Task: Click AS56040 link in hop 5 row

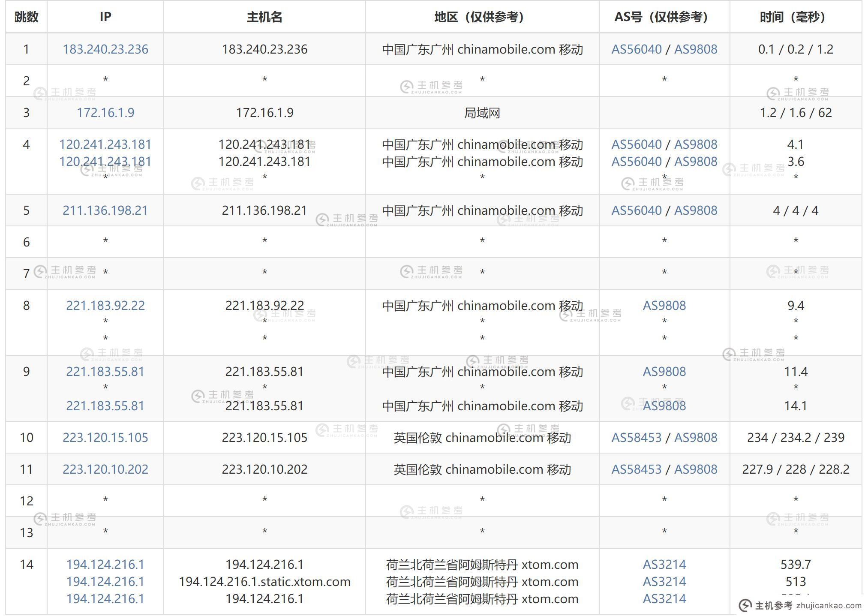Action: 637,210
